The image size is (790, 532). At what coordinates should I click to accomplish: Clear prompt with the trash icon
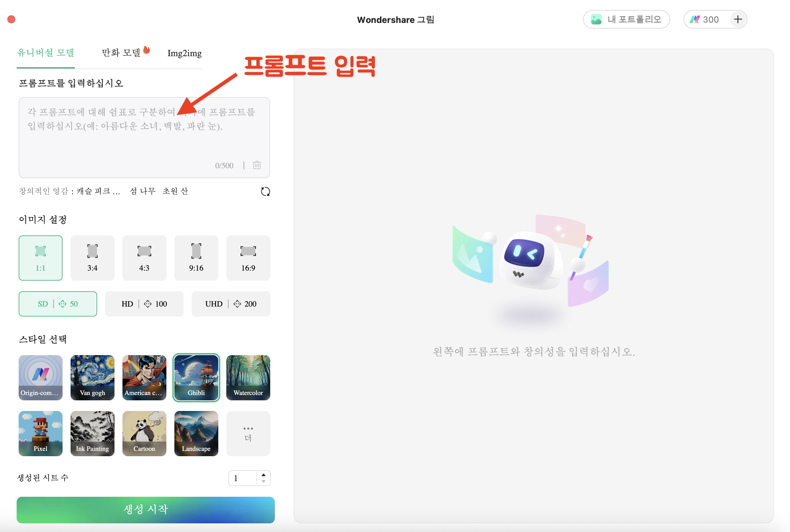pos(257,165)
